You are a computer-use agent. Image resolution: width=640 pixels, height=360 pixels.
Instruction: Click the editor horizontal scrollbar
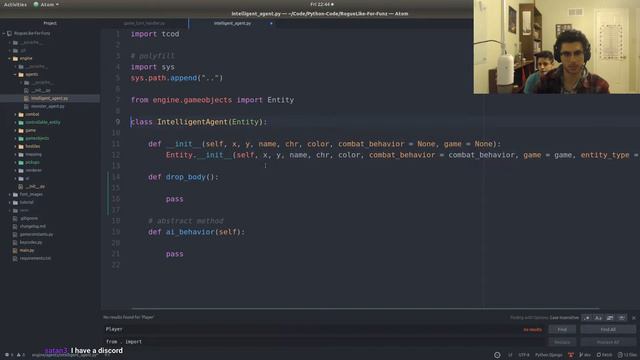click(x=365, y=309)
